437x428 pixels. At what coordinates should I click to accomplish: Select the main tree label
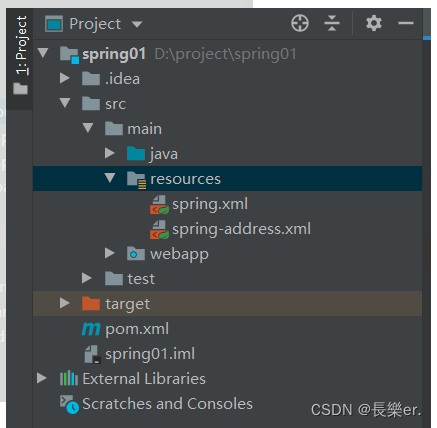click(144, 129)
